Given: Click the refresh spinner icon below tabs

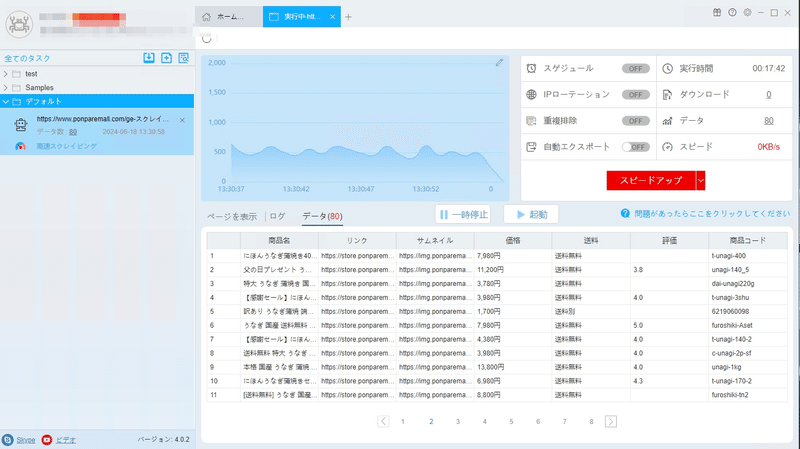Looking at the screenshot, I should point(207,39).
